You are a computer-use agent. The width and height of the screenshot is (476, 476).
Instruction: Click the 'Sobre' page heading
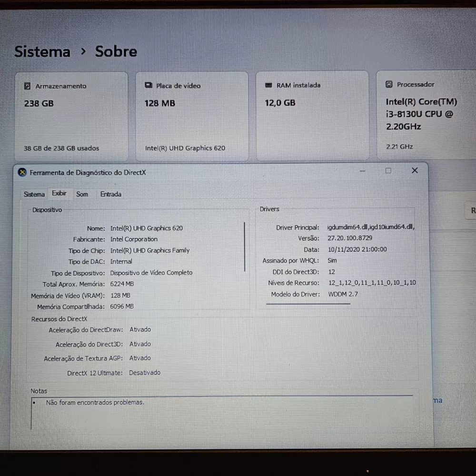(x=116, y=51)
